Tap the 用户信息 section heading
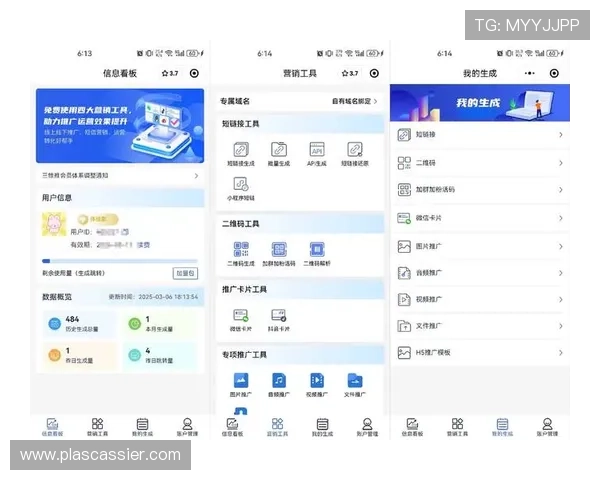The image size is (600, 480). tap(57, 198)
